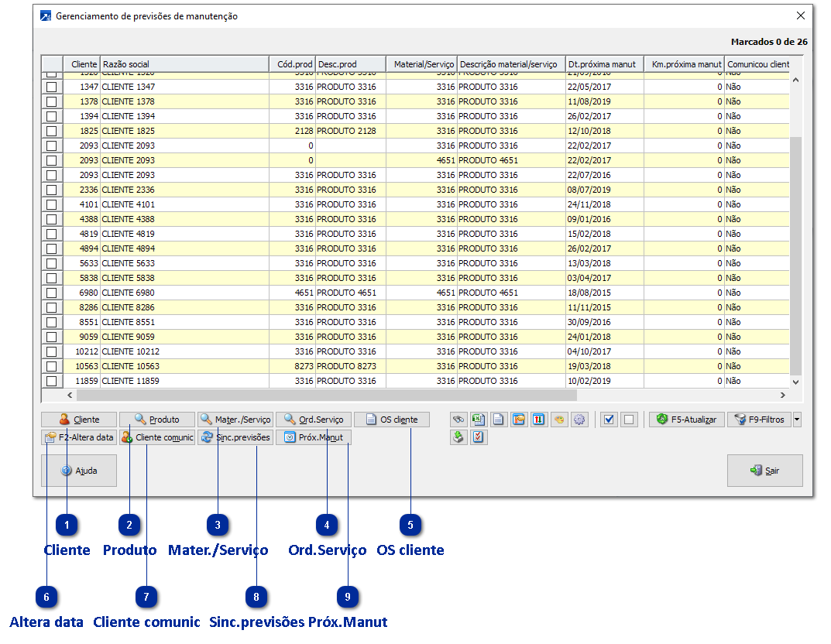Export grid with the Excel icon
This screenshot has width=831, height=644.
coord(479,420)
